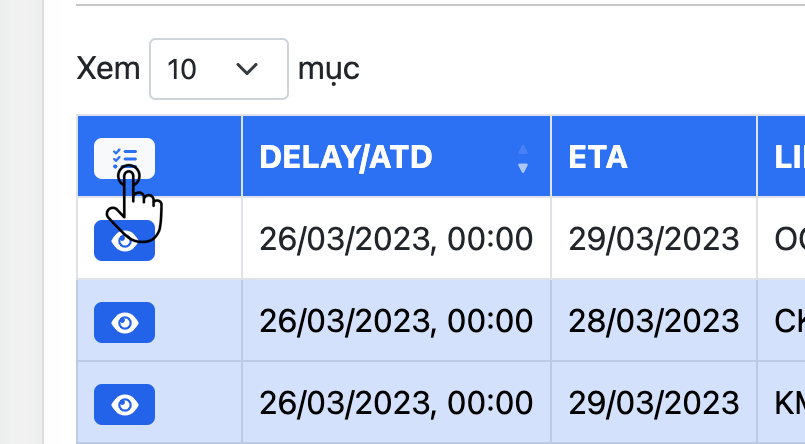805x444 pixels.
Task: Select the ETA cell showing 28/03/2023
Action: pyautogui.click(x=654, y=322)
